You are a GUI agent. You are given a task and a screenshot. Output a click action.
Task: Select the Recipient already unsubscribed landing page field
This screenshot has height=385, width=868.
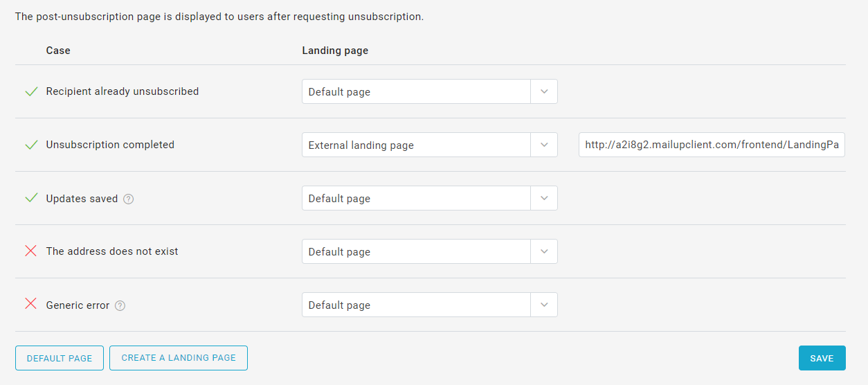pos(416,91)
